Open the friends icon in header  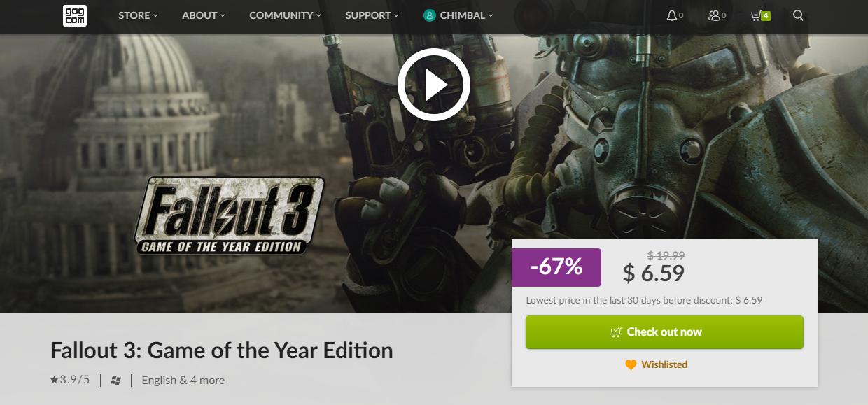[714, 15]
